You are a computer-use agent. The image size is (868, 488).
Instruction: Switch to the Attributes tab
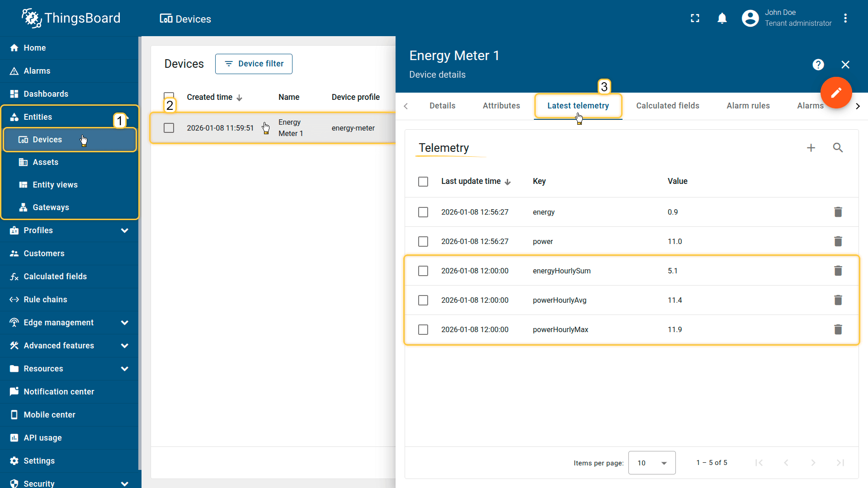[501, 106]
